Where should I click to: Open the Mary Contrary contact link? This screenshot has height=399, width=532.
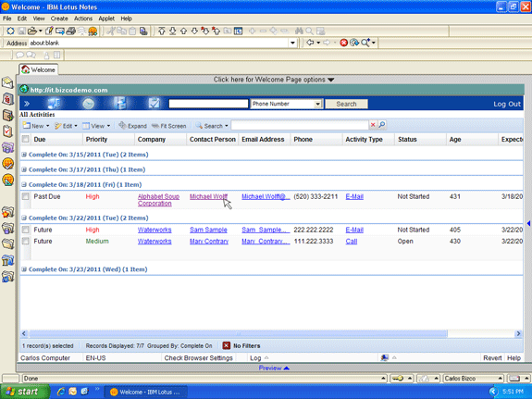click(x=209, y=241)
